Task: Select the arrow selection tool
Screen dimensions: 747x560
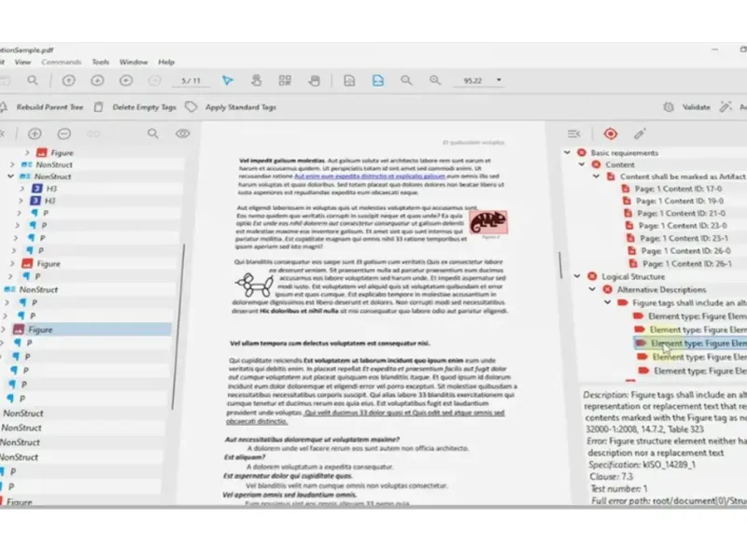Action: click(228, 80)
